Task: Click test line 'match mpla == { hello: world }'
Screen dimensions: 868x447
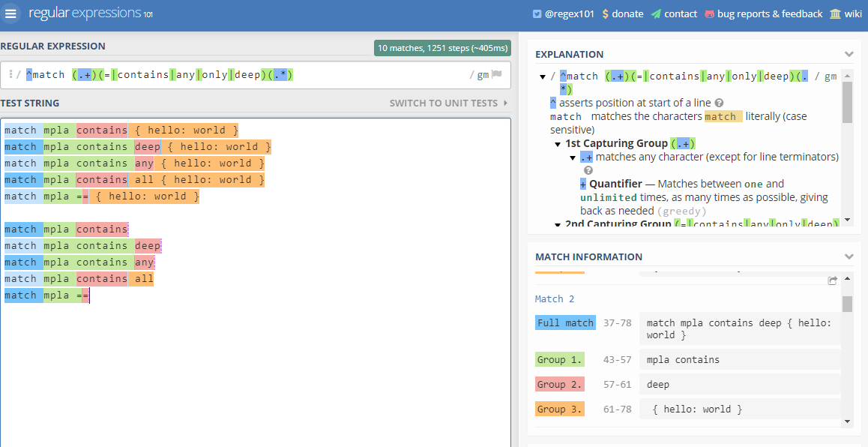Action: click(x=102, y=196)
